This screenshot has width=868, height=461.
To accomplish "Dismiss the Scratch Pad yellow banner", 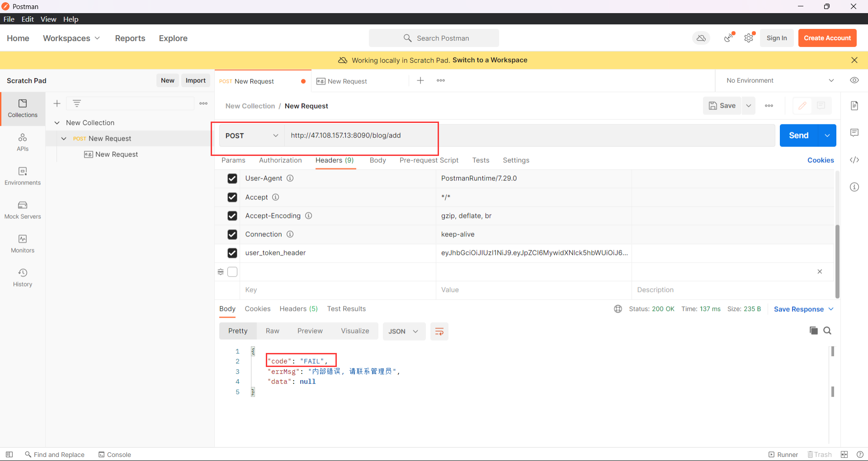I will coord(854,60).
